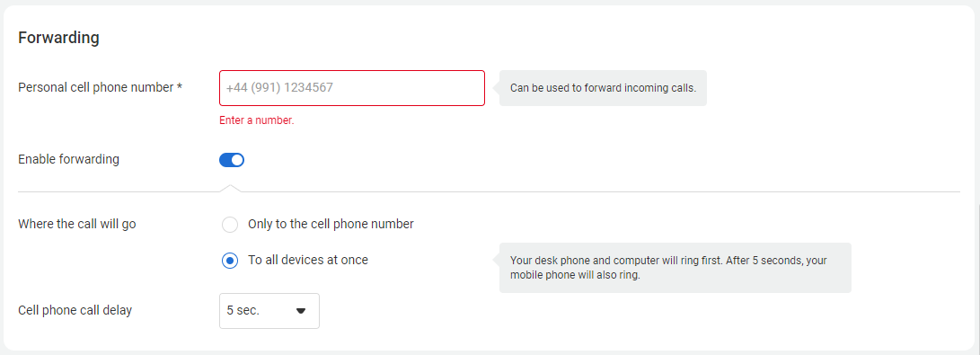Click the 'Where the call will go' label
Image resolution: width=980 pixels, height=355 pixels.
[x=77, y=224]
